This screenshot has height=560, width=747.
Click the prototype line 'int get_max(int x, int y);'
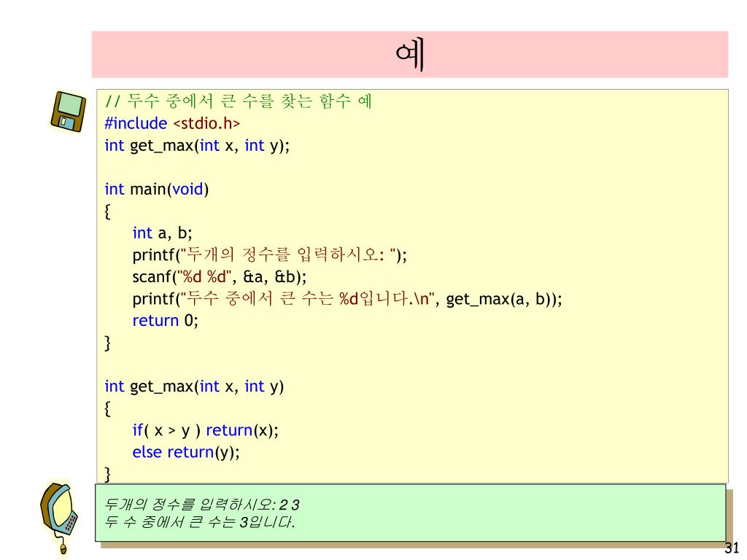pos(197,145)
